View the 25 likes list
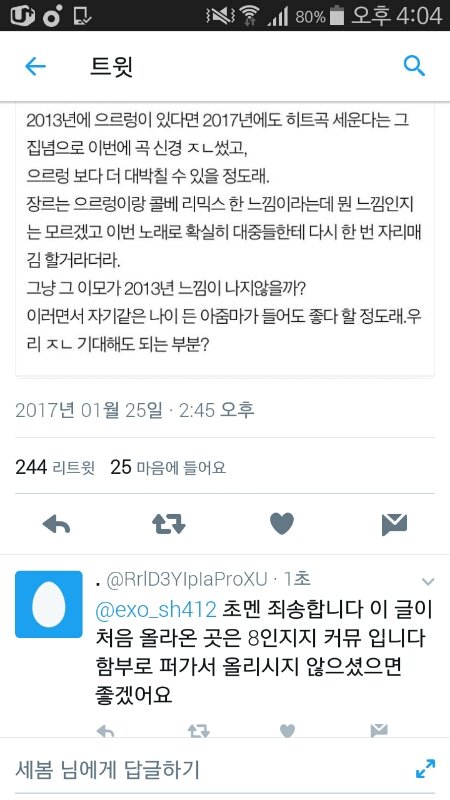Viewport: 450px width, 800px height. (x=168, y=467)
